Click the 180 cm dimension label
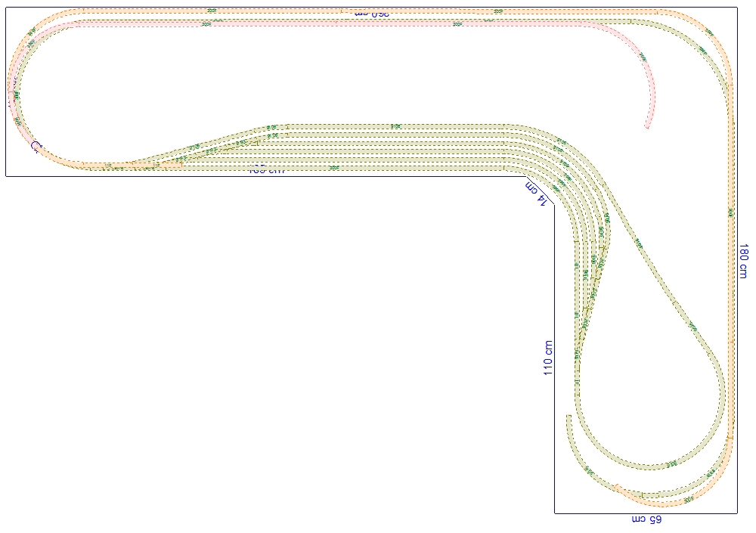 [x=743, y=261]
